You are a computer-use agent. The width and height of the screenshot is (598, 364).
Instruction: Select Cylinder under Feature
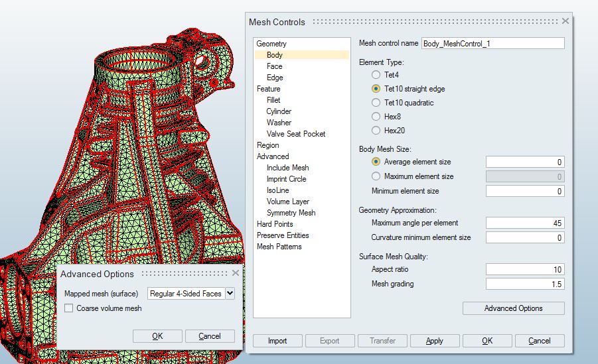[x=279, y=111]
